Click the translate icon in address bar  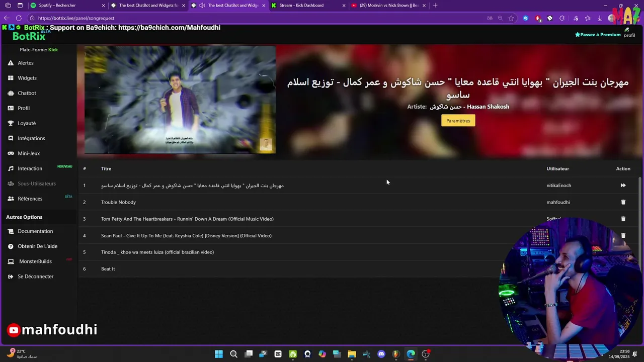click(x=490, y=18)
